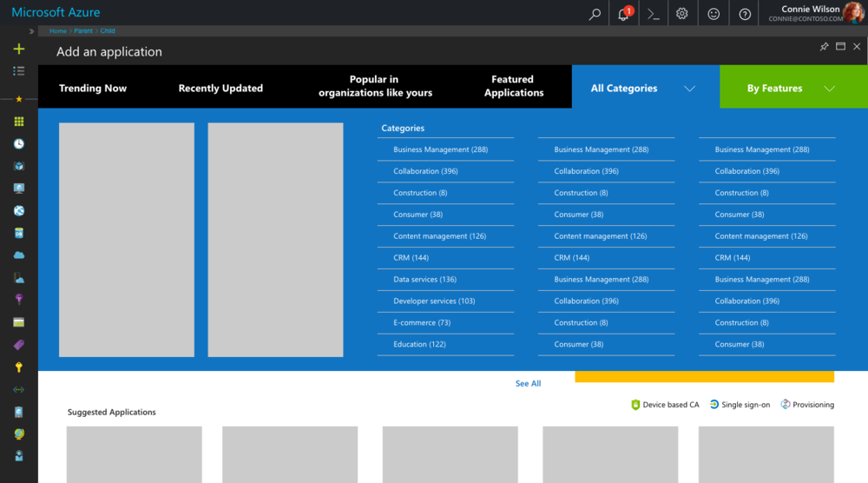868x483 pixels.
Task: Expand the left sidebar with double chevron
Action: tap(31, 31)
